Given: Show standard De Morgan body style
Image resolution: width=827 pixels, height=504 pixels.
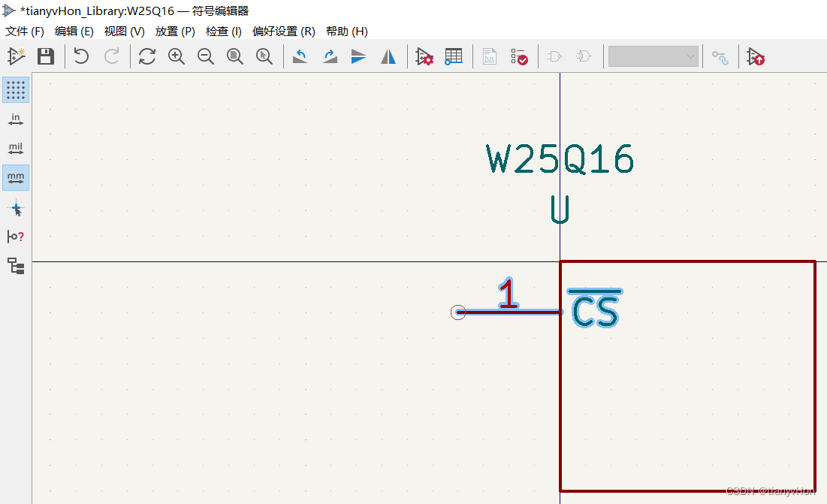Looking at the screenshot, I should pos(555,56).
